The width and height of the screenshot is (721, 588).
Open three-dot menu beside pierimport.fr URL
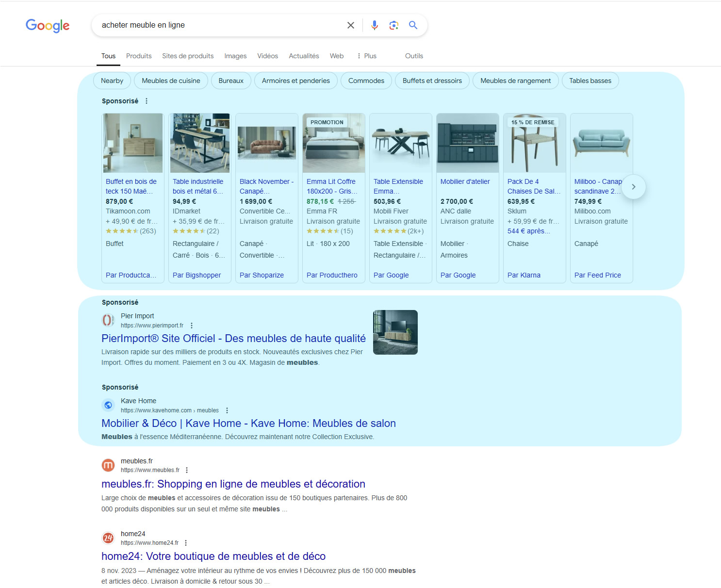192,326
